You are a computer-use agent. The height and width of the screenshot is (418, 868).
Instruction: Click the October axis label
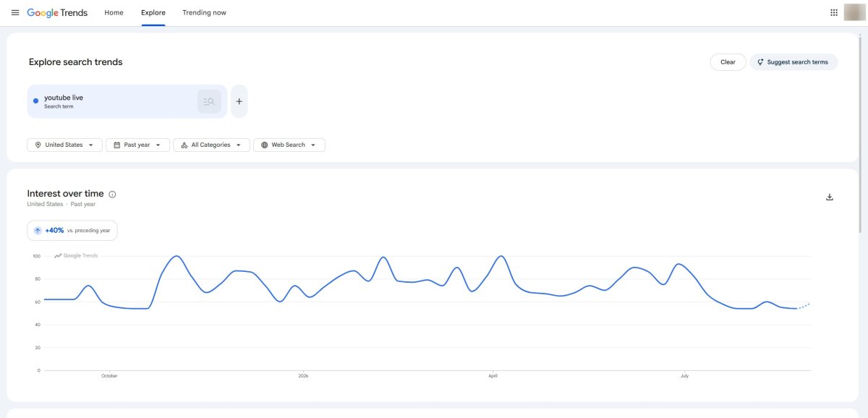click(109, 376)
